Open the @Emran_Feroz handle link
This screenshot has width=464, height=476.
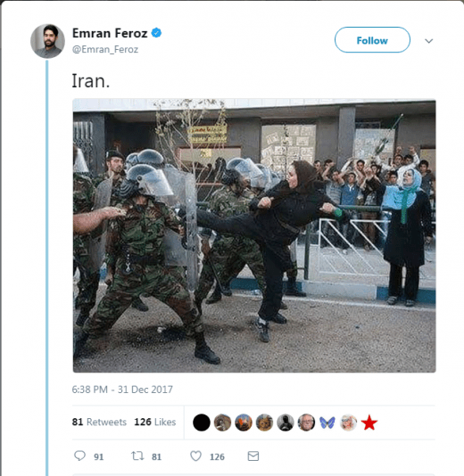pos(105,49)
